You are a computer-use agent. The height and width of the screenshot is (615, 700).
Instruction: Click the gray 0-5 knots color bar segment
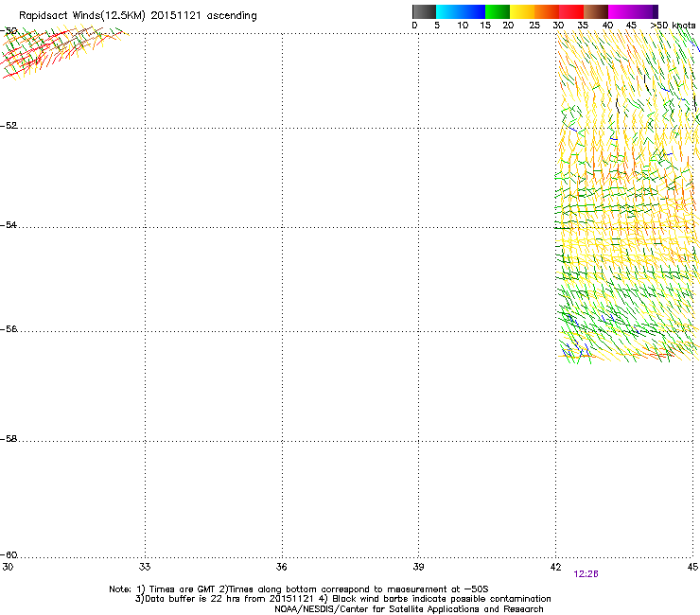point(424,11)
